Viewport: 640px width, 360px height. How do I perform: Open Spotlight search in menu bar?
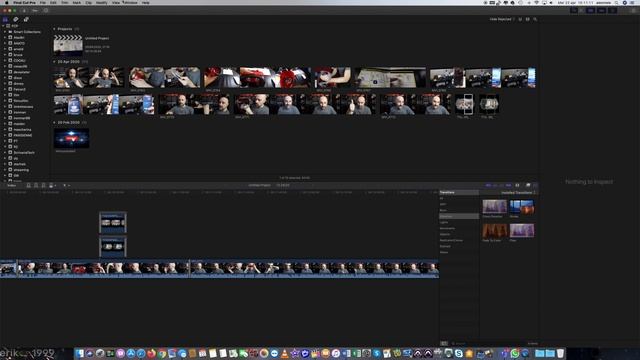pyautogui.click(x=616, y=2)
